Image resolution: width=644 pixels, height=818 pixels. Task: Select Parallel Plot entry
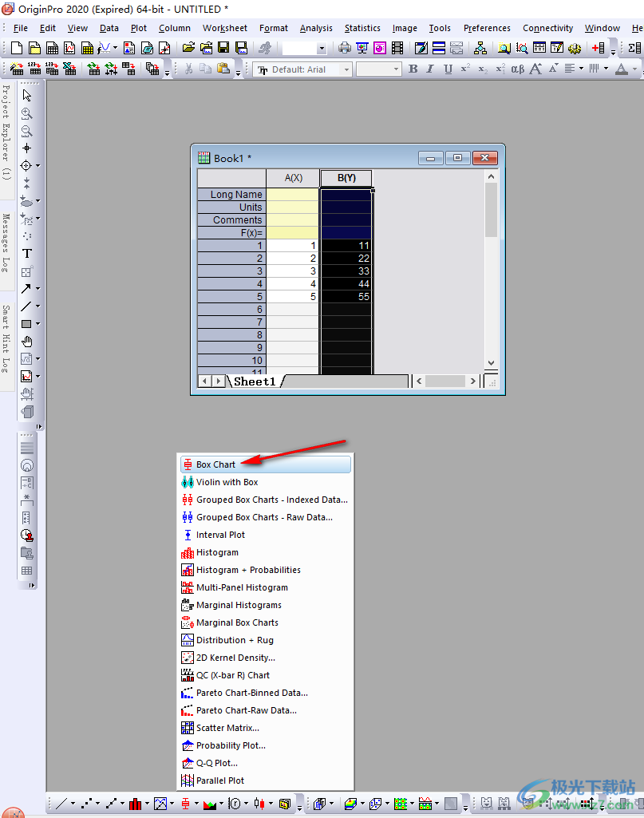[x=266, y=780]
